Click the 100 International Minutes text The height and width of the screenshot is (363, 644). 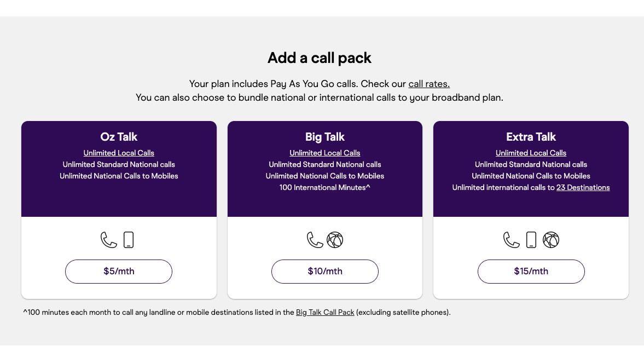[324, 187]
